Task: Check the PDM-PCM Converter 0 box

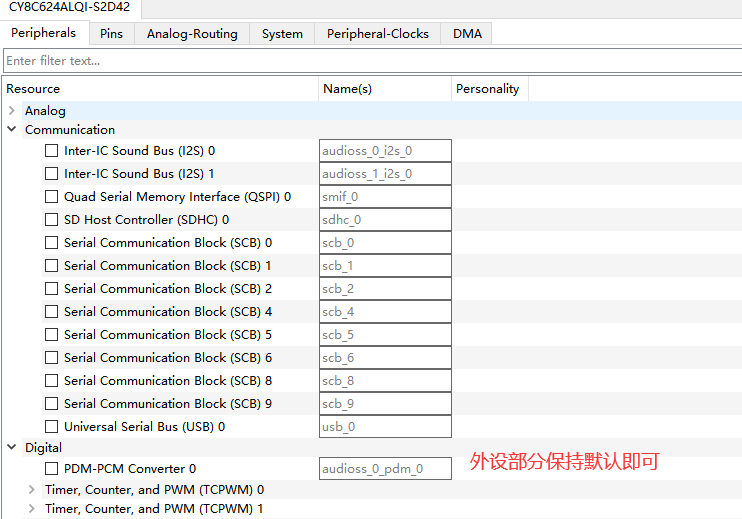Action: [51, 468]
